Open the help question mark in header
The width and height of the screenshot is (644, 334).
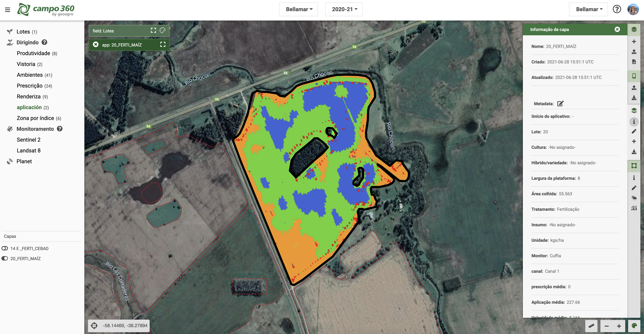[617, 9]
